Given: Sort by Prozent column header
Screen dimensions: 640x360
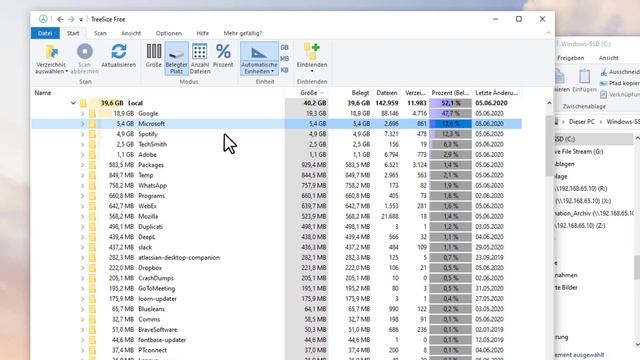Looking at the screenshot, I should pyautogui.click(x=451, y=93).
